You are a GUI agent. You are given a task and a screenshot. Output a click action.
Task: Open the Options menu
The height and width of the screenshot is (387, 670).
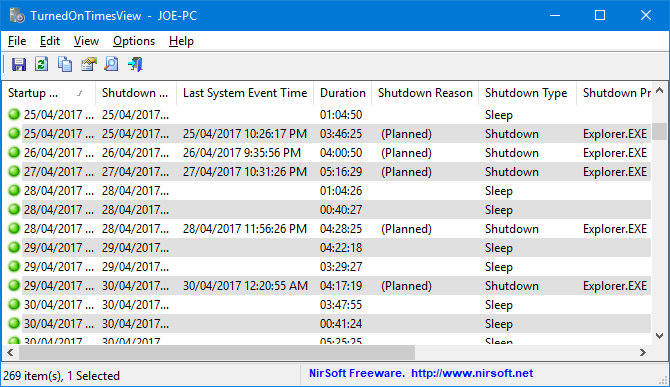pos(134,41)
